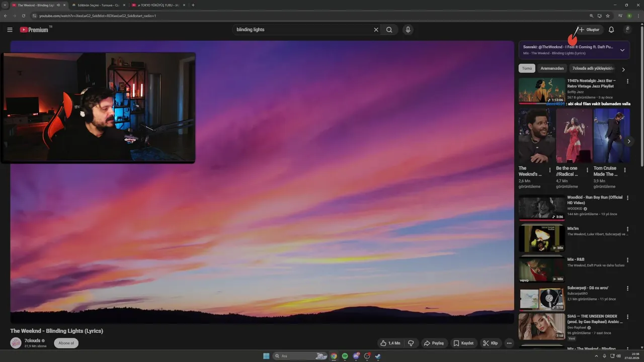Dislike the video with thumbs-down
Screen dimensions: 644x362
tap(411, 343)
